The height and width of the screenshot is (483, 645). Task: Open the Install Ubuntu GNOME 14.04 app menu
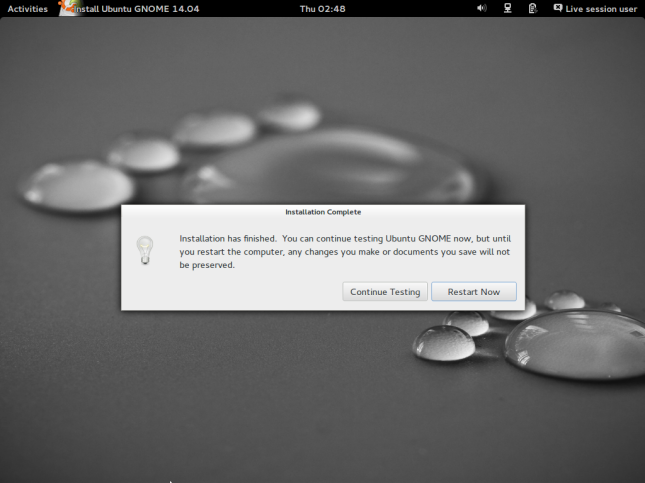click(129, 9)
